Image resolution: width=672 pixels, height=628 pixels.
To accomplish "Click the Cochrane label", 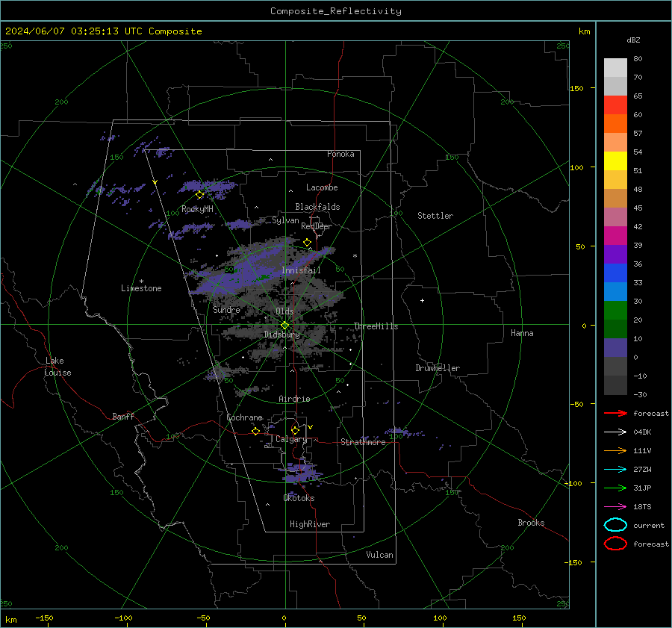I will click(244, 417).
